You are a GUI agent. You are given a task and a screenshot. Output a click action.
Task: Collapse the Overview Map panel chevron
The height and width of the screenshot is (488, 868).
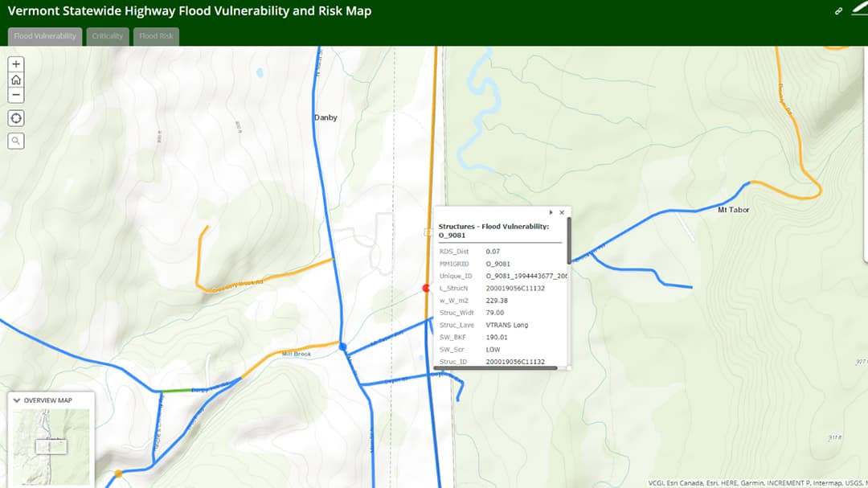[x=18, y=400]
